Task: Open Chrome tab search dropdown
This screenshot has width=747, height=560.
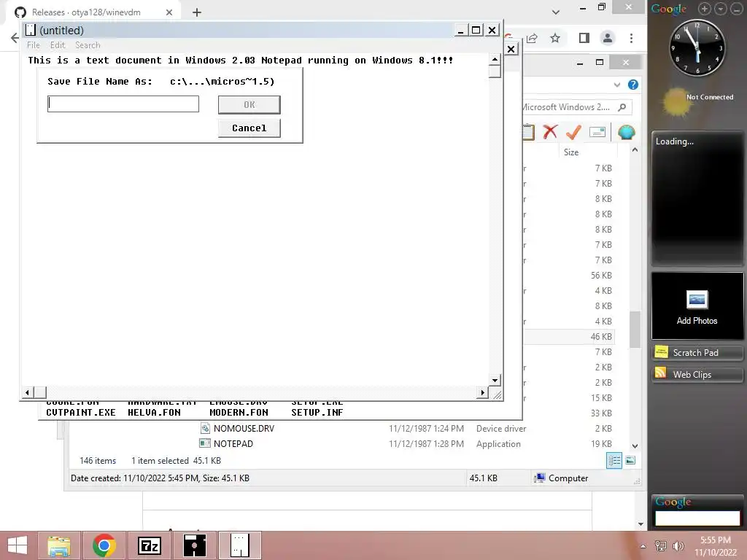Action: point(555,12)
